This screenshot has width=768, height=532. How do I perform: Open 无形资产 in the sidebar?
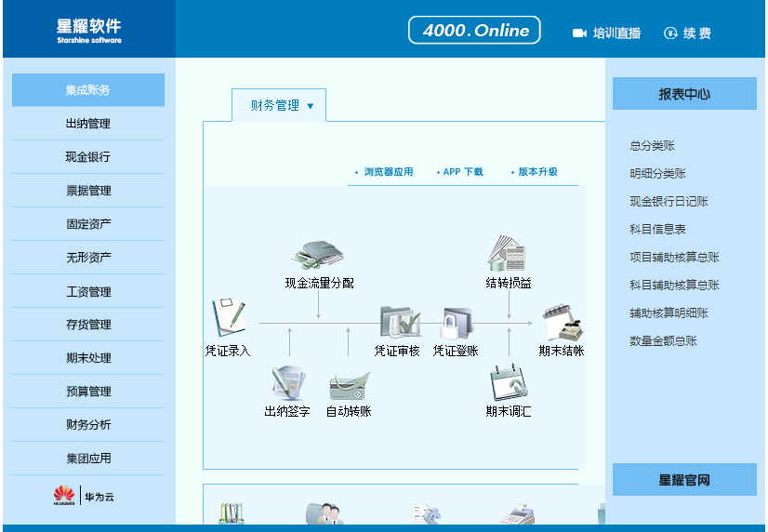pos(88,258)
